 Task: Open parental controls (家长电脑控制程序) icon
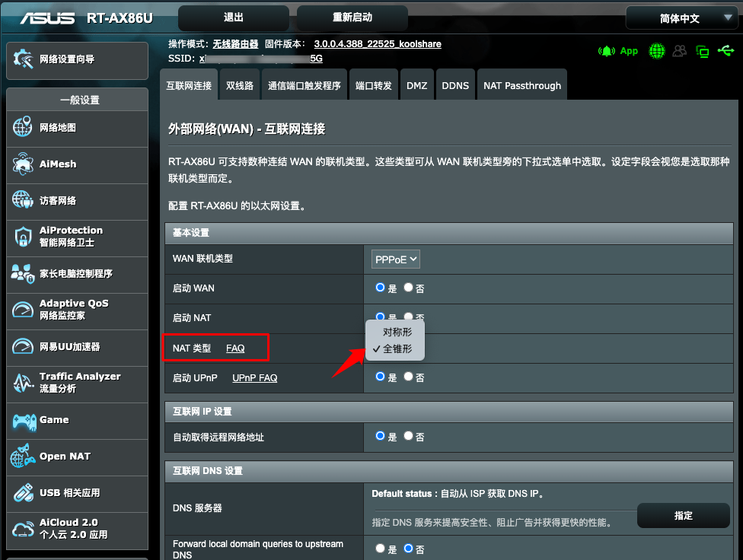(23, 273)
